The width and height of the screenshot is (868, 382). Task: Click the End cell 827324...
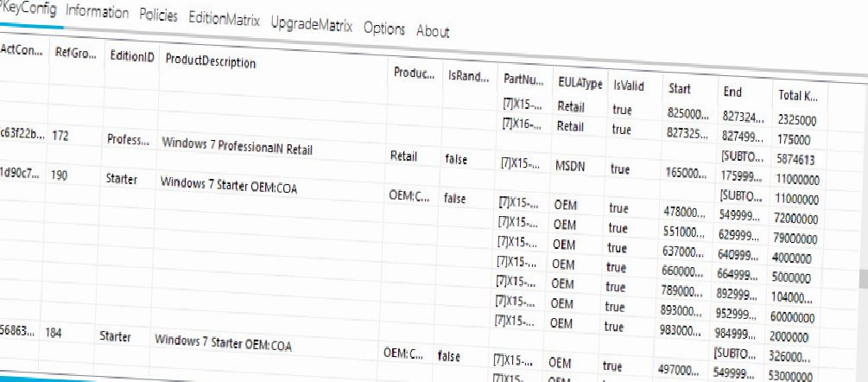744,117
